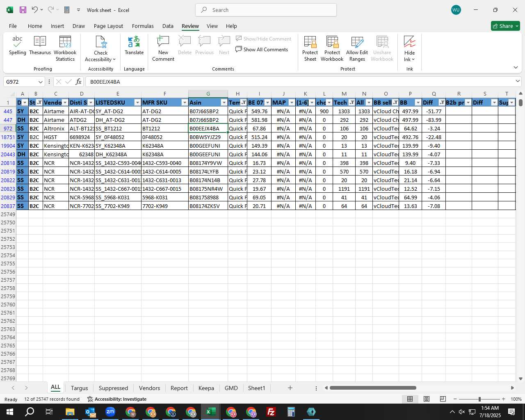
Task: Adjust the zoom slider handle
Action: 479,399
